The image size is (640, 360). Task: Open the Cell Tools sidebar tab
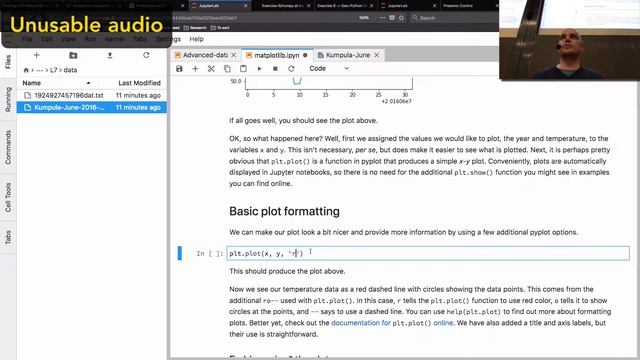click(x=8, y=197)
